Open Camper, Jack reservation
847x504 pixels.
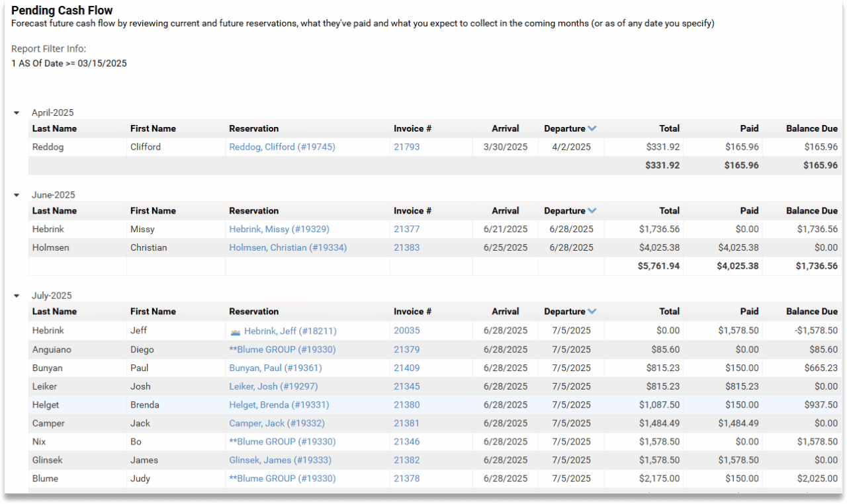coord(275,423)
